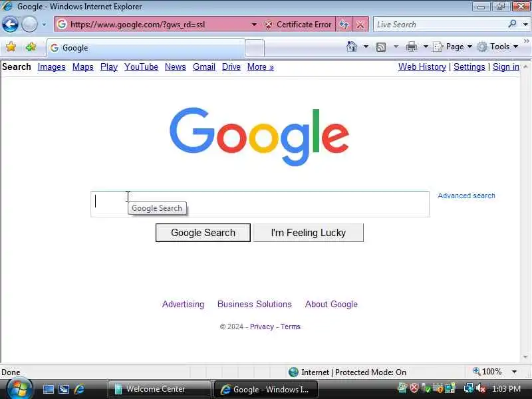
Task: Open the Windows Start orb
Action: click(x=19, y=388)
